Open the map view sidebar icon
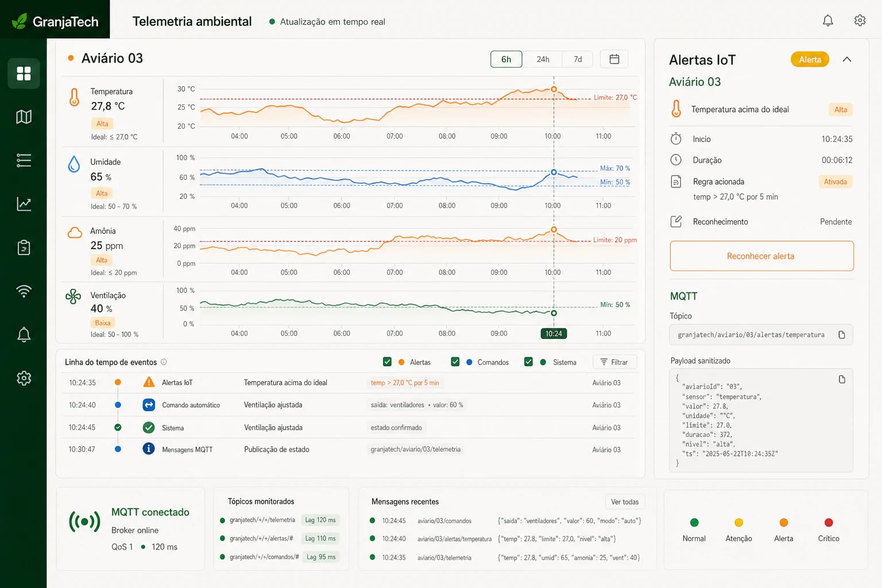Screen dimensions: 882x588 click(24, 117)
